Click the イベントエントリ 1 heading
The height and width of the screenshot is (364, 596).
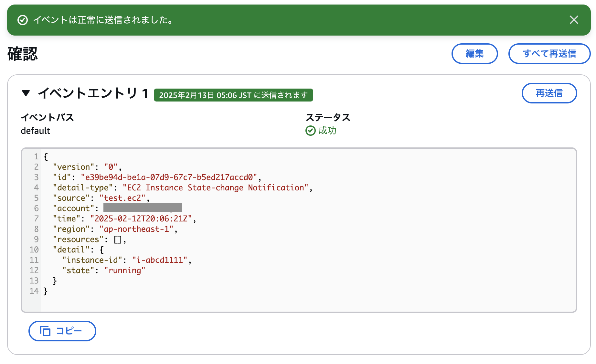coord(93,93)
